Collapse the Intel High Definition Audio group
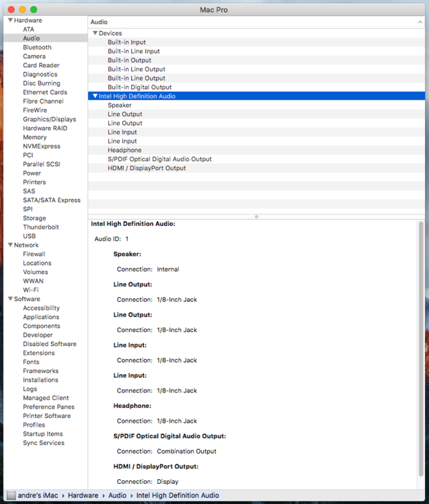The width and height of the screenshot is (429, 504). point(95,96)
